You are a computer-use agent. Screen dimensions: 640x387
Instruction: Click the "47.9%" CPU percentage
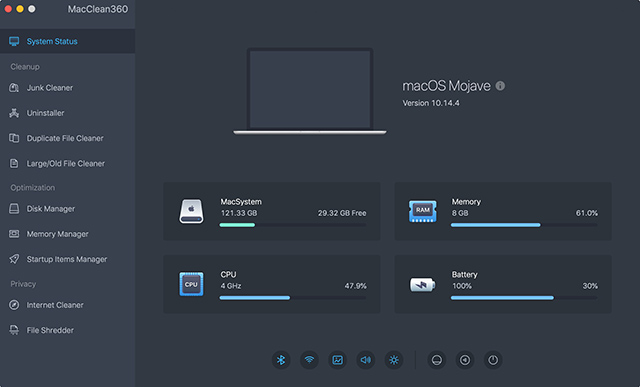[x=356, y=286]
